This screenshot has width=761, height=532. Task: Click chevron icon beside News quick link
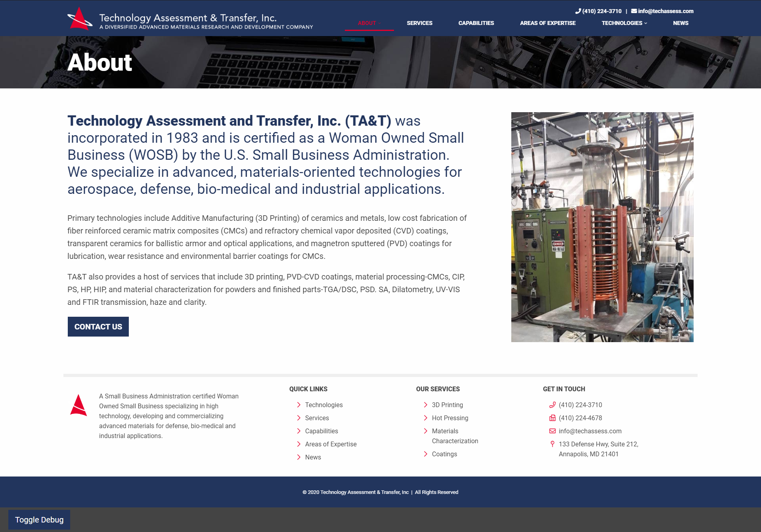[299, 457]
